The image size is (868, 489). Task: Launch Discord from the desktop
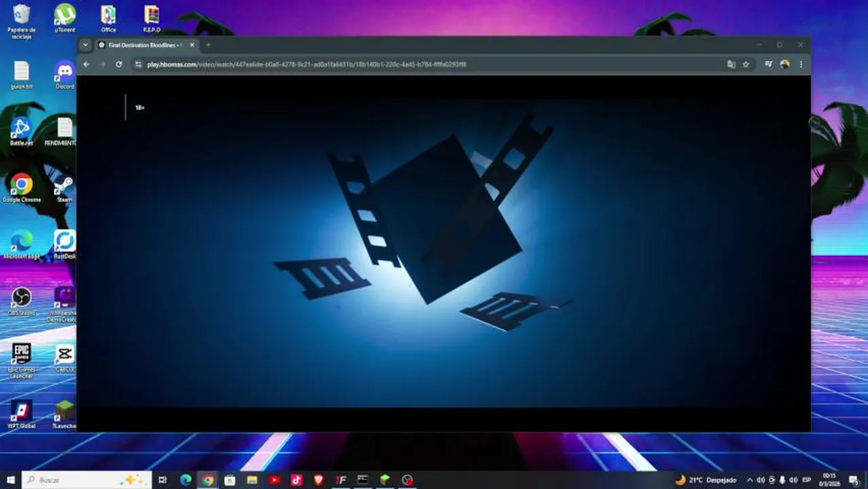[65, 75]
